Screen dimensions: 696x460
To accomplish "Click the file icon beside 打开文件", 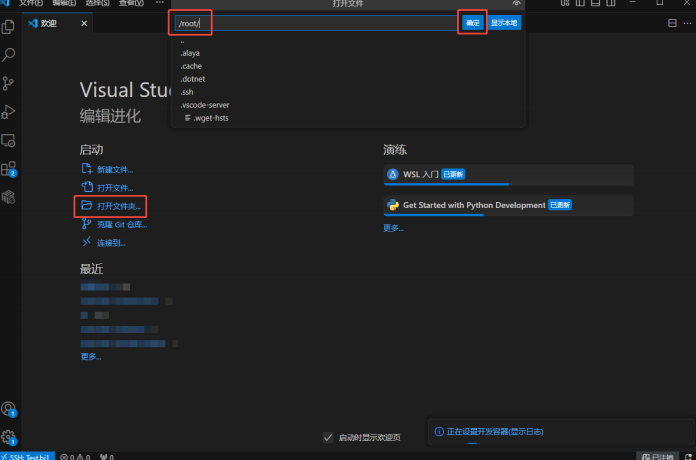I will 87,187.
